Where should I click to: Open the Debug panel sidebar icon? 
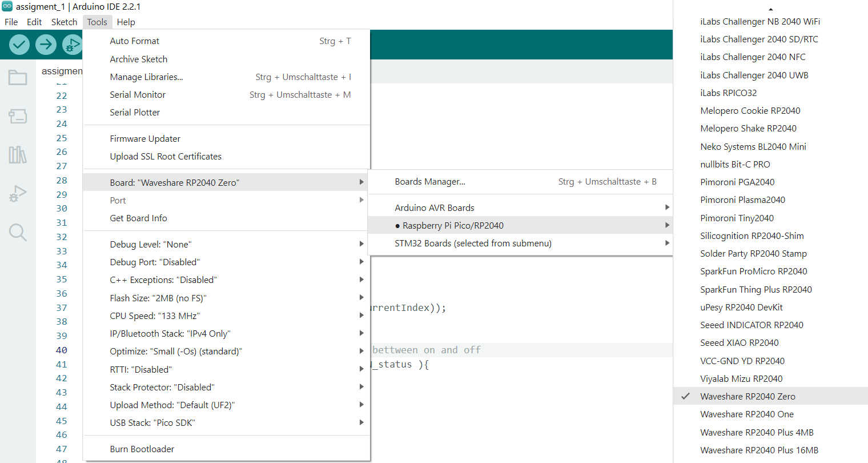click(18, 194)
